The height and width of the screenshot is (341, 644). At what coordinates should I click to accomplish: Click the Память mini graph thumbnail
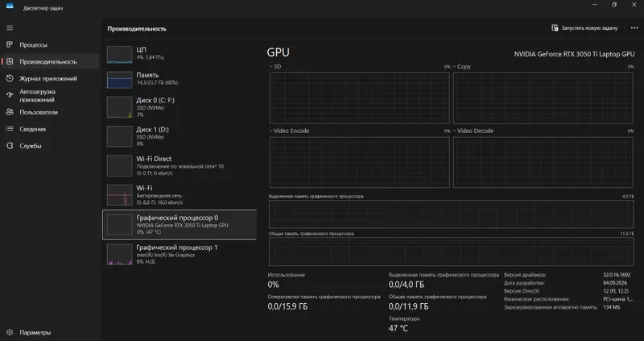[x=119, y=80]
